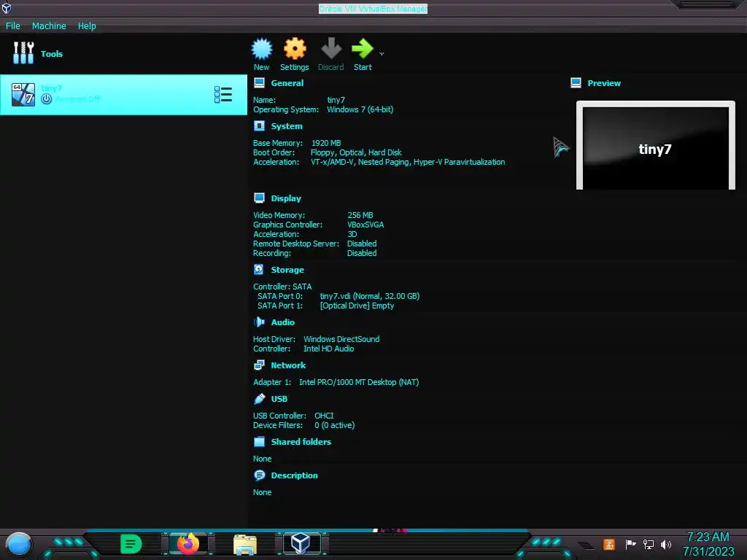Viewport: 747px width, 560px height.
Task: Open the Display section heading
Action: click(286, 198)
